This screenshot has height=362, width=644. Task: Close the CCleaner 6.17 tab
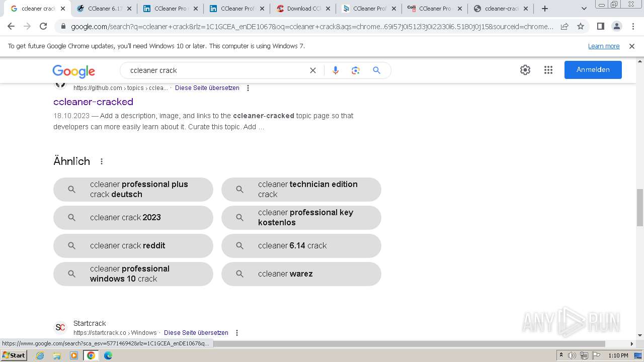click(x=129, y=9)
